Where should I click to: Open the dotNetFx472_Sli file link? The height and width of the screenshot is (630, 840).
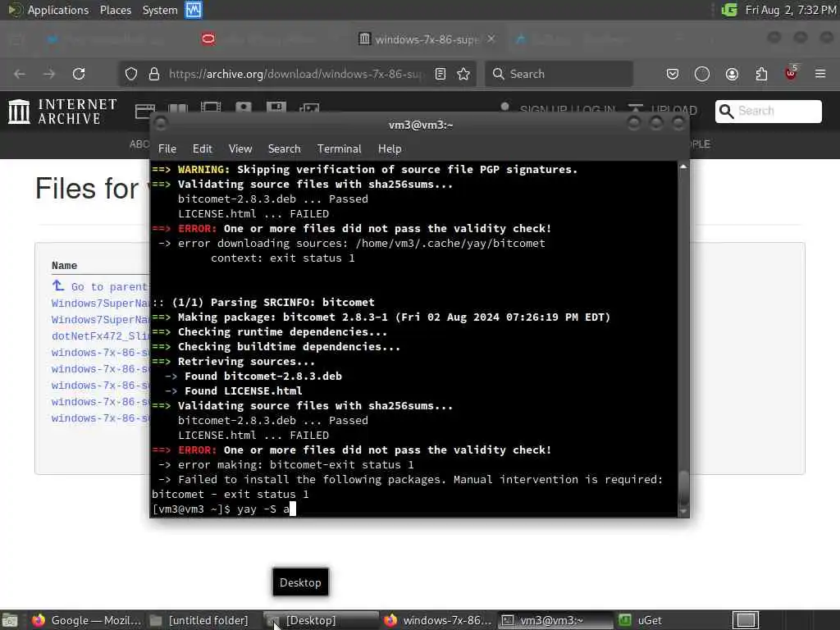tap(101, 336)
